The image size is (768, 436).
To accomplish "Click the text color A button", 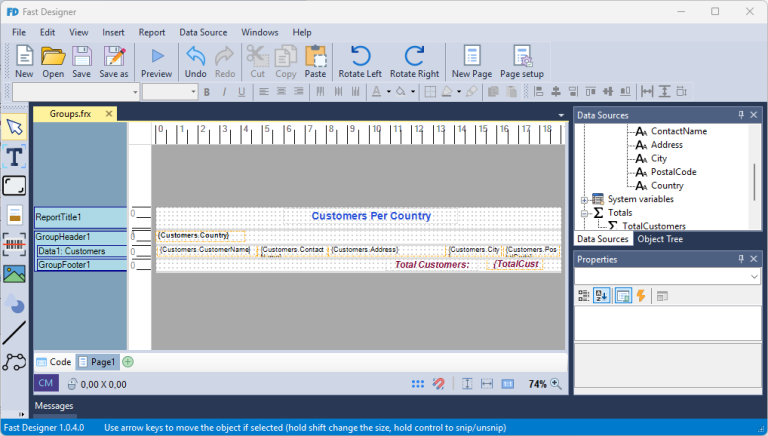I will (376, 92).
